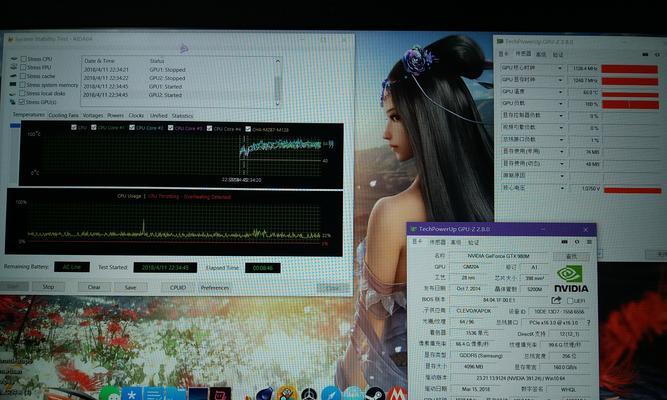The width and height of the screenshot is (667, 400).
Task: Open the 核心电压 sensor dropdown
Action: (562, 188)
